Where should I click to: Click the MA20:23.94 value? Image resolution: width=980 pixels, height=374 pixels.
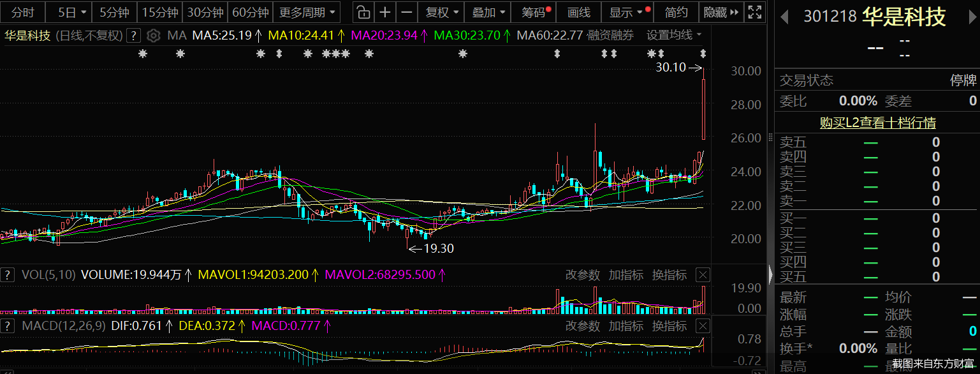pyautogui.click(x=384, y=35)
